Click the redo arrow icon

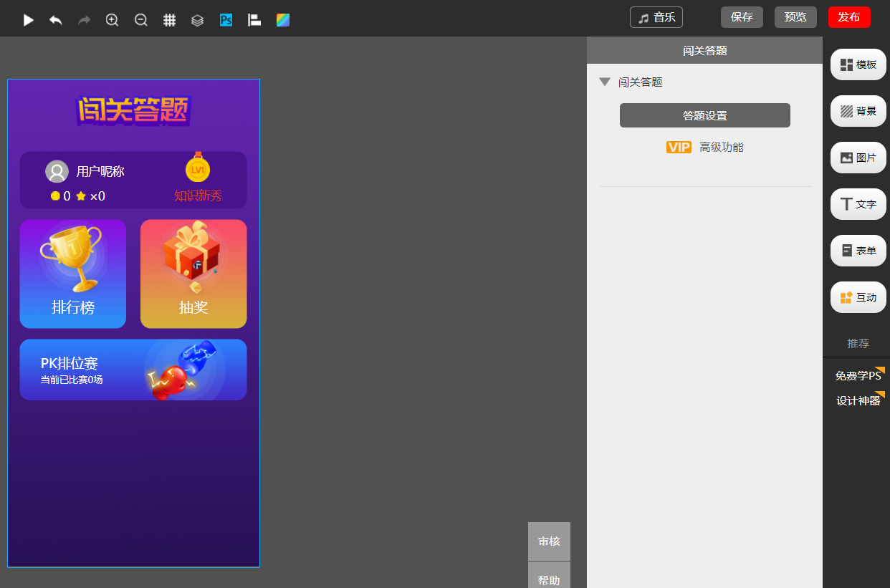point(85,20)
